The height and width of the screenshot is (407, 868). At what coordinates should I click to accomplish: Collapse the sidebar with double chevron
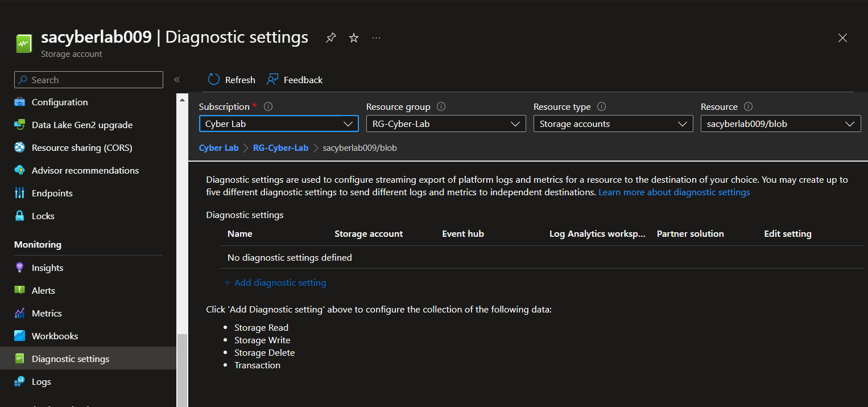(x=177, y=80)
